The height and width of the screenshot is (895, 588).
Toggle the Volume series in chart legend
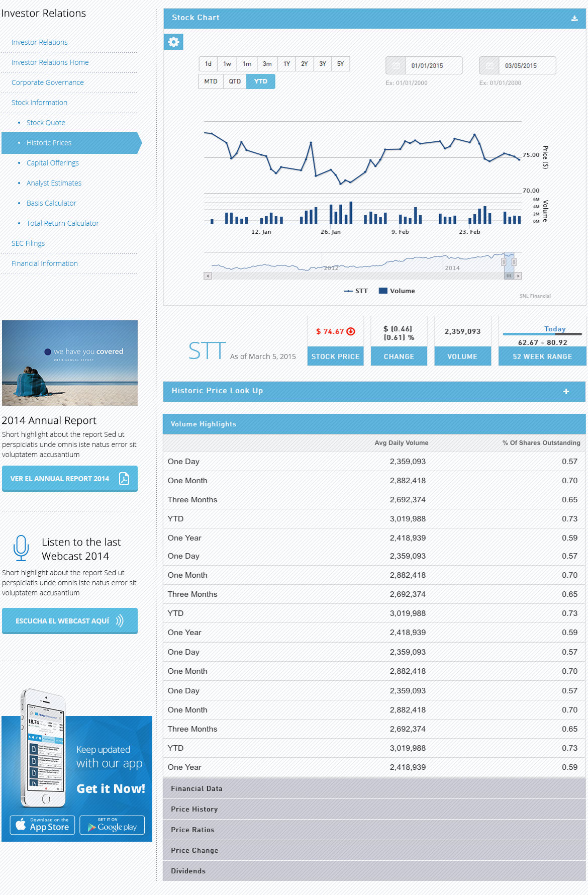pyautogui.click(x=397, y=291)
